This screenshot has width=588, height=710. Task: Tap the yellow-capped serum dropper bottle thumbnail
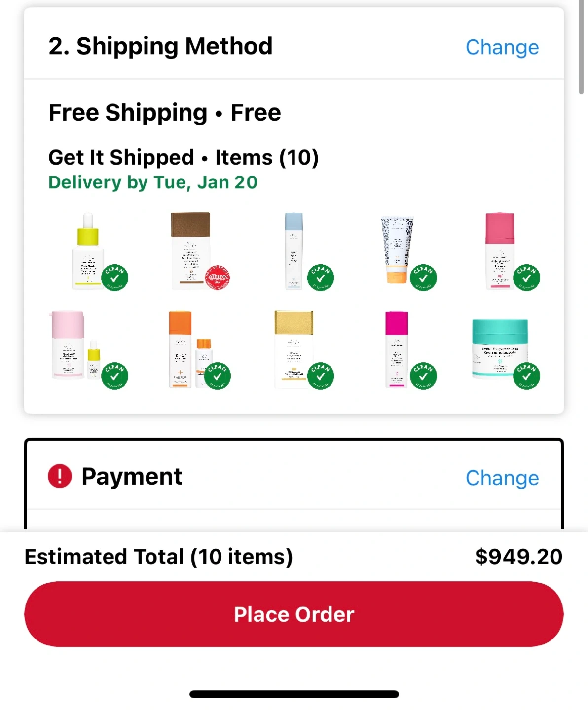pos(88,251)
